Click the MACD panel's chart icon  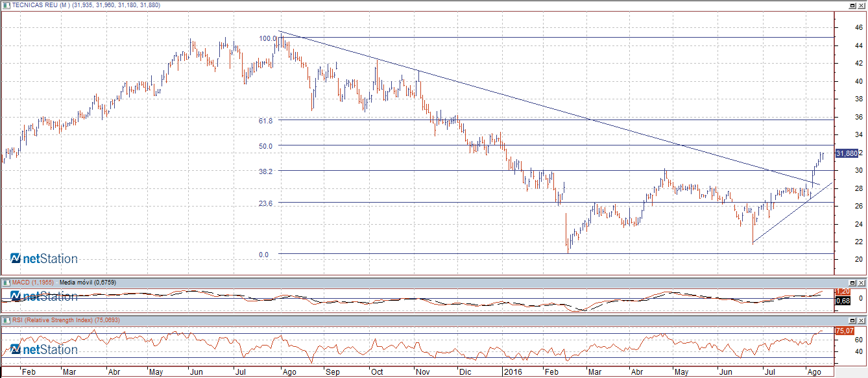[x=6, y=283]
